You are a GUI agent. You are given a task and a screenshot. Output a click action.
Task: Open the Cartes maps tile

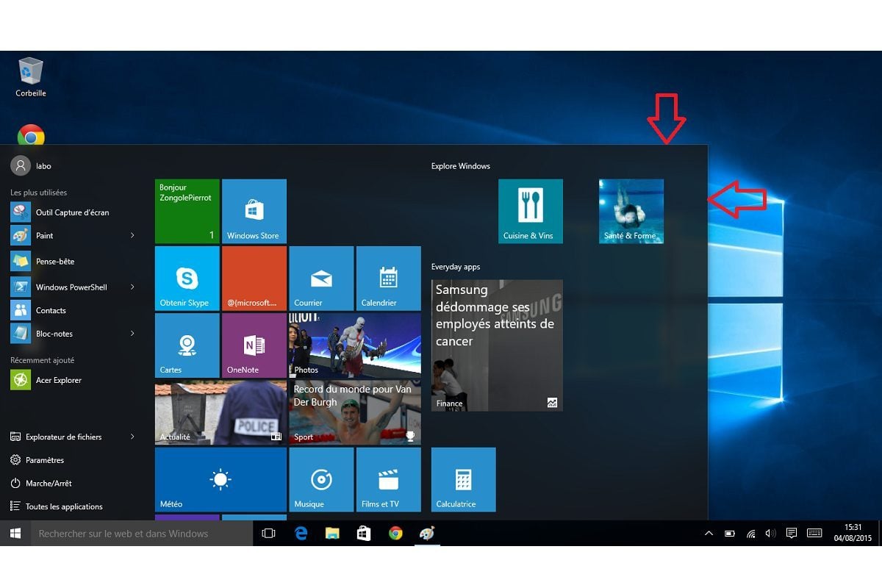[187, 345]
